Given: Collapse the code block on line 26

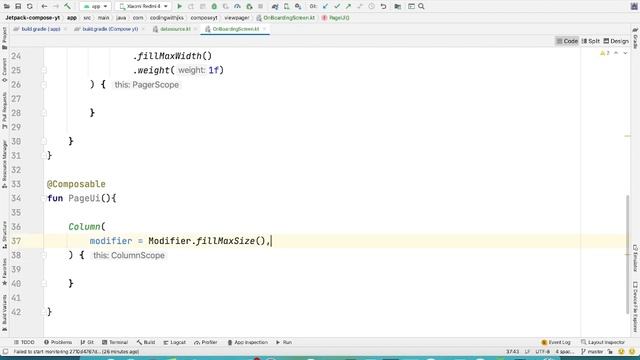Looking at the screenshot, I should 44,84.
